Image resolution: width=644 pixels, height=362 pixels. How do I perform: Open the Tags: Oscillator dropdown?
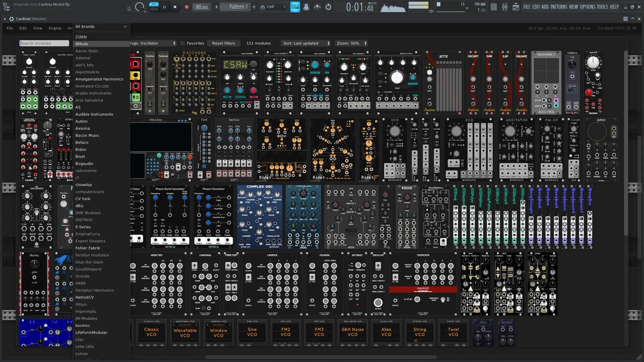coord(152,43)
